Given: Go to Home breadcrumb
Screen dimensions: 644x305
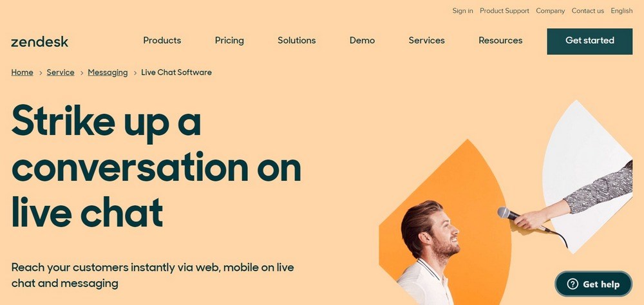Looking at the screenshot, I should 22,72.
